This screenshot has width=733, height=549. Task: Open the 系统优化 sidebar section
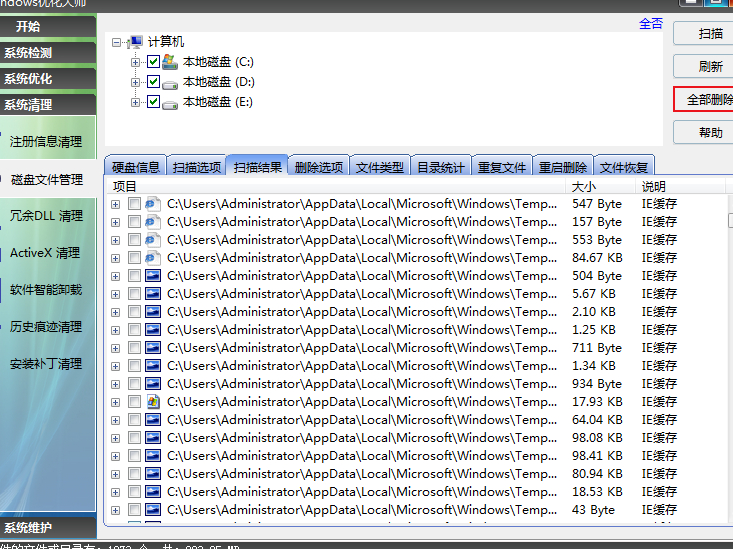click(48, 79)
